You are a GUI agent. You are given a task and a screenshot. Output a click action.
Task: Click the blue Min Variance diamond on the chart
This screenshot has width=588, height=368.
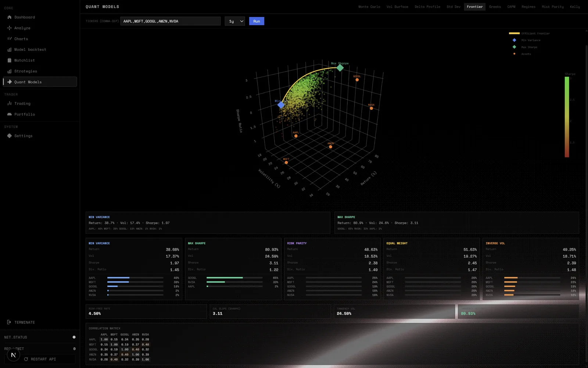coord(281,105)
